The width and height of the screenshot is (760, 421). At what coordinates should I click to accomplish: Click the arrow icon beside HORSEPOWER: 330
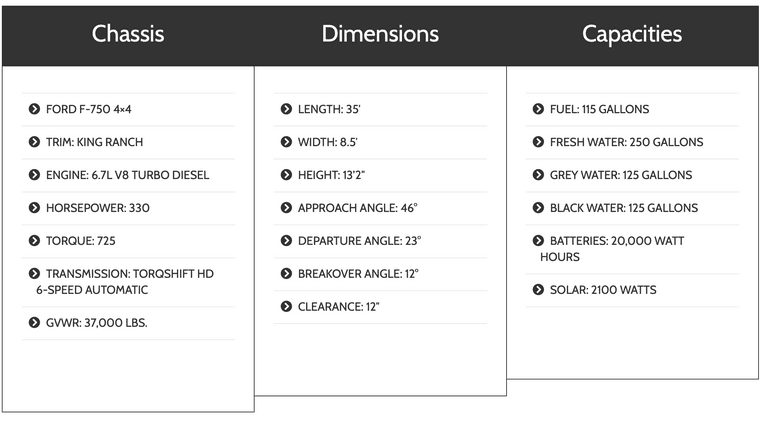pyautogui.click(x=35, y=208)
